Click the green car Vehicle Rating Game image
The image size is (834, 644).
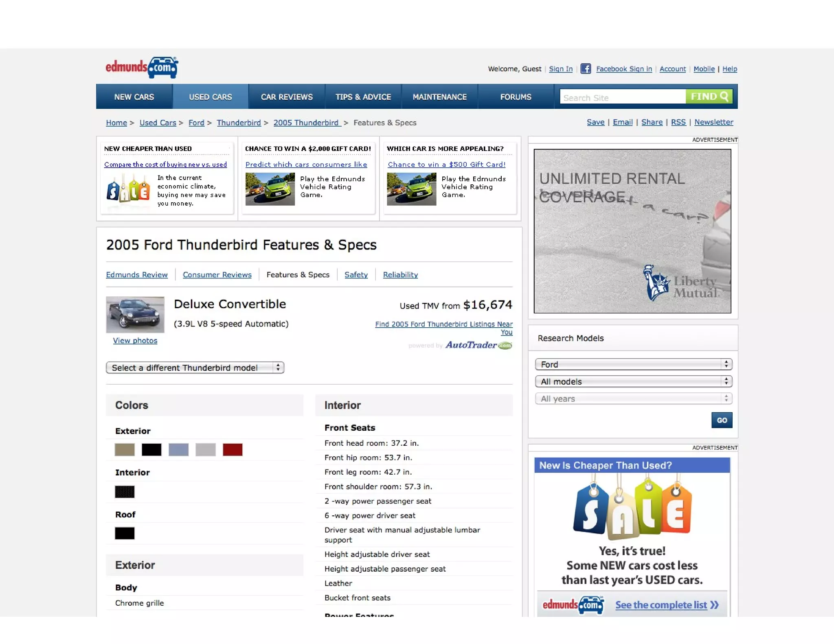[270, 189]
